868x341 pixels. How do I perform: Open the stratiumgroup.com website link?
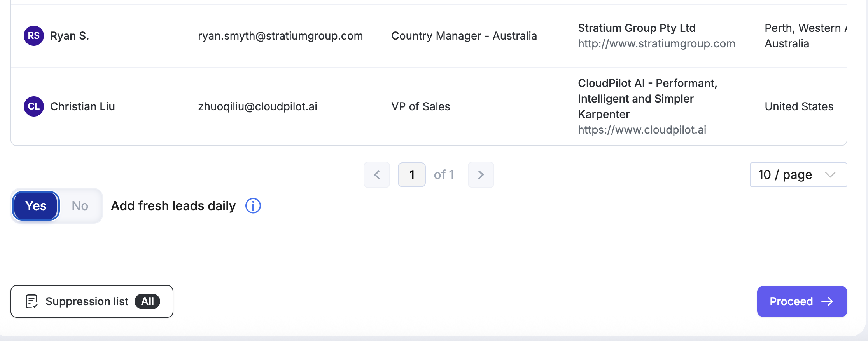tap(656, 43)
